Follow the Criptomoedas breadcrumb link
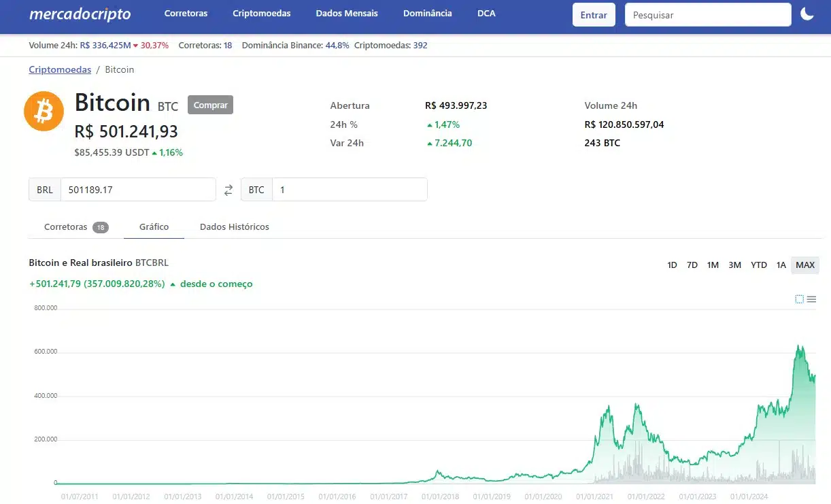Viewport: 831px width, 504px height. pyautogui.click(x=60, y=69)
